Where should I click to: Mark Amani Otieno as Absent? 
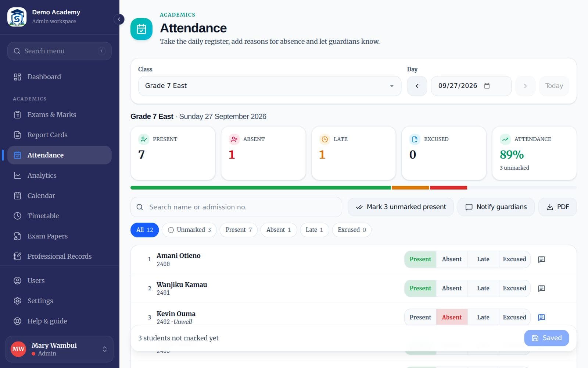452,259
